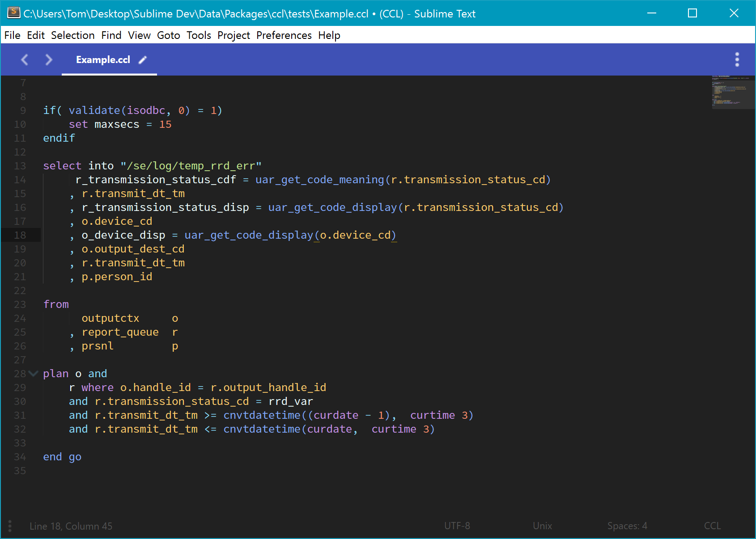756x539 pixels.
Task: Open the Find menu
Action: click(111, 35)
